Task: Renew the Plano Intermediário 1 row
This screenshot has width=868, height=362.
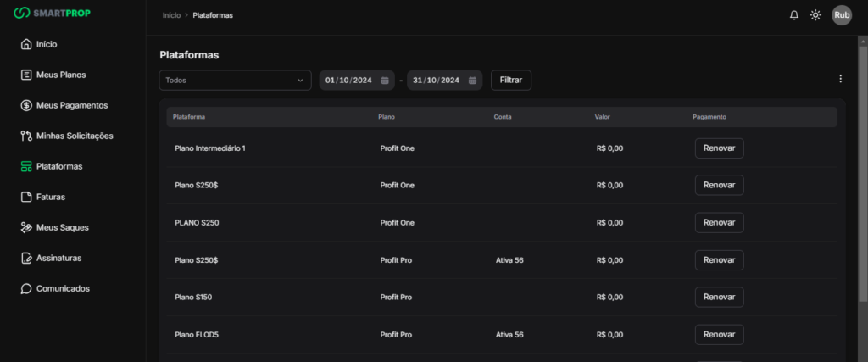Action: [x=719, y=148]
